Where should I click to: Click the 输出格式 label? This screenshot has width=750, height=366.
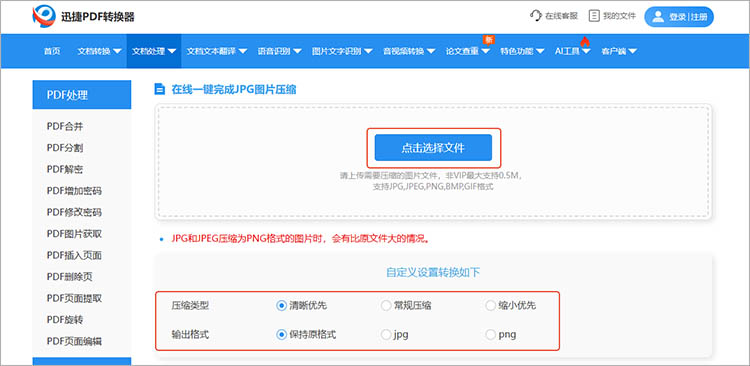click(x=190, y=334)
